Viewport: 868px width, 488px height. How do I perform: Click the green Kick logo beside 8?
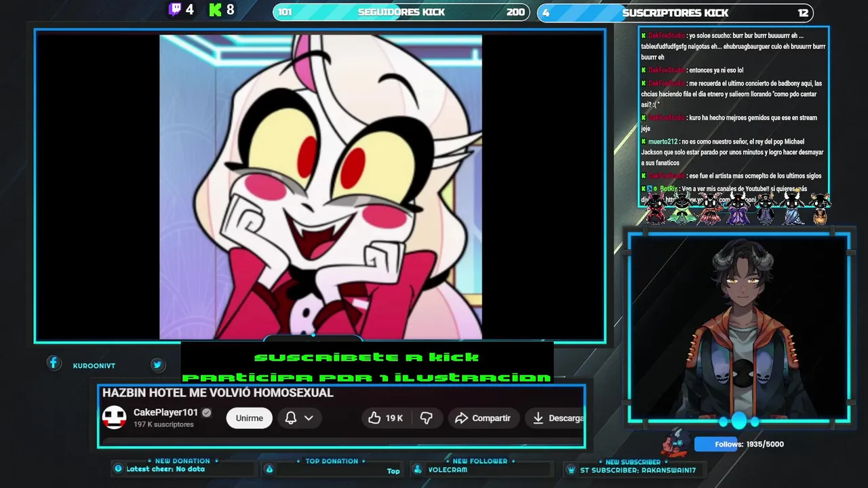[x=216, y=9]
